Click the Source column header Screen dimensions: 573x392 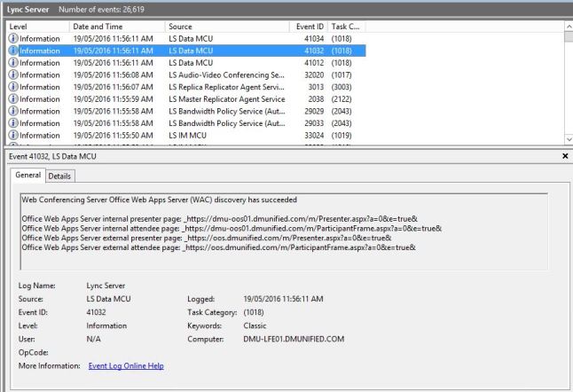(x=226, y=27)
